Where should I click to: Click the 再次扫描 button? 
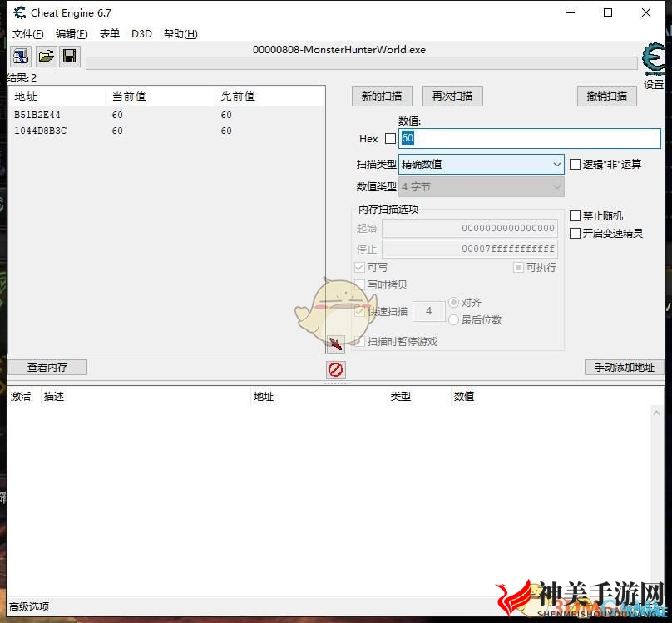(452, 96)
